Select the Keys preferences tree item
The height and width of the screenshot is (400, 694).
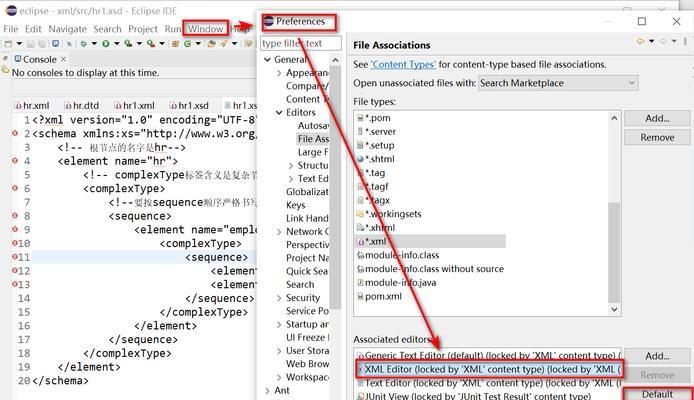point(296,205)
